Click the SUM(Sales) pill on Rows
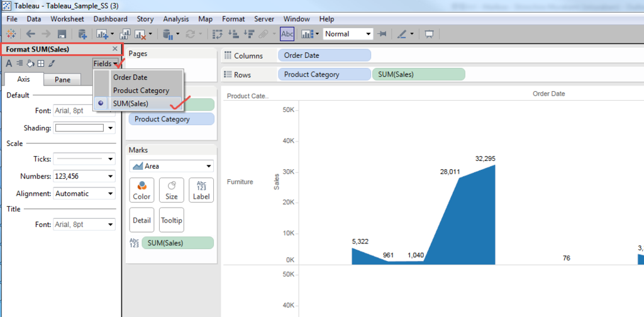The width and height of the screenshot is (644, 317). pyautogui.click(x=418, y=74)
